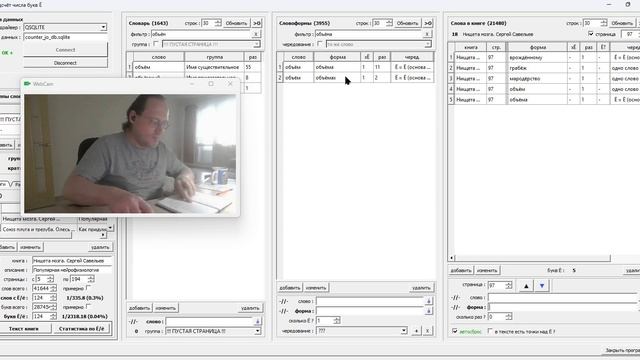This screenshot has height=360, width=640.
Task: Click Обновить in Слова в книге panel
Action: 622,23
